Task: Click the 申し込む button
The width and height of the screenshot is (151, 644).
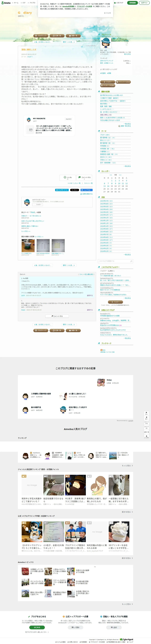Action: pyautogui.click(x=114, y=627)
